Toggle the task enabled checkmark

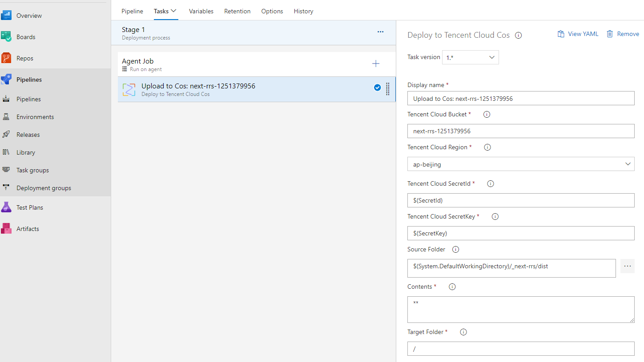tap(377, 88)
